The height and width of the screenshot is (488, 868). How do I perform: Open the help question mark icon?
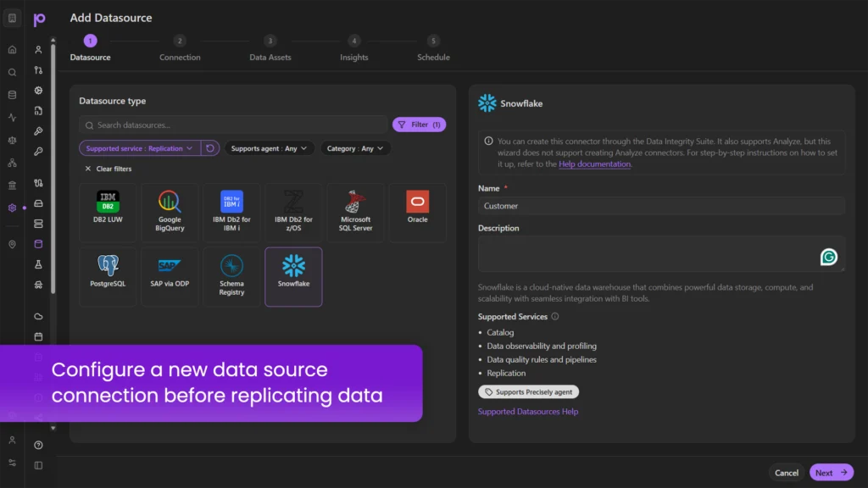(38, 445)
